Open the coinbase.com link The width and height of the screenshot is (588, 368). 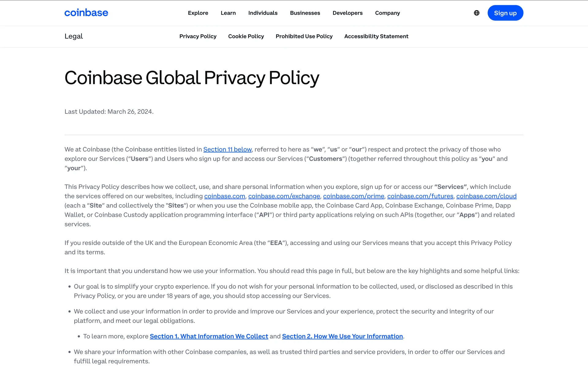coord(224,196)
